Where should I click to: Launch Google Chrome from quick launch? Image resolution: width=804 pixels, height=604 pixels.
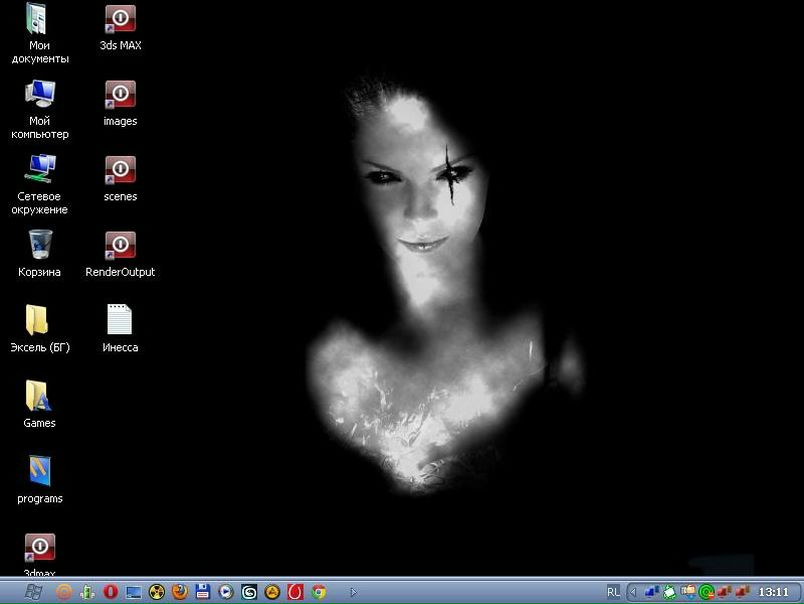319,592
